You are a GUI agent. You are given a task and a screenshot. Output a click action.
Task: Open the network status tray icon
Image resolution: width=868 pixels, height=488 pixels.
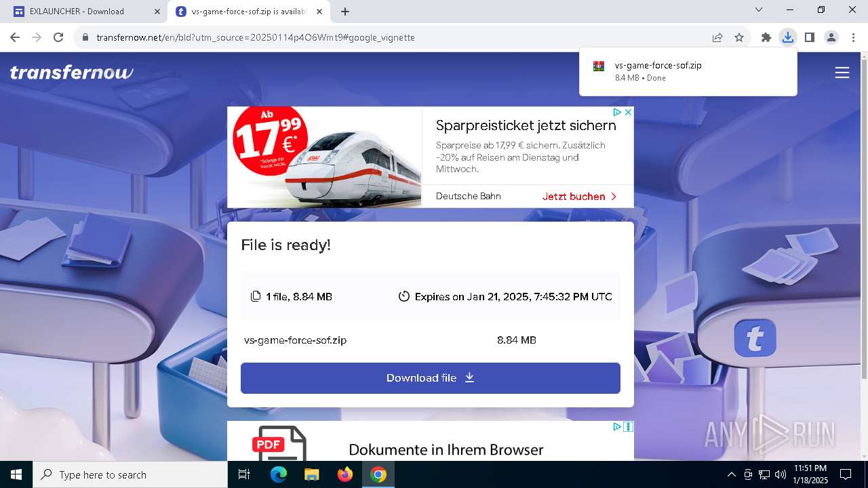(x=764, y=474)
